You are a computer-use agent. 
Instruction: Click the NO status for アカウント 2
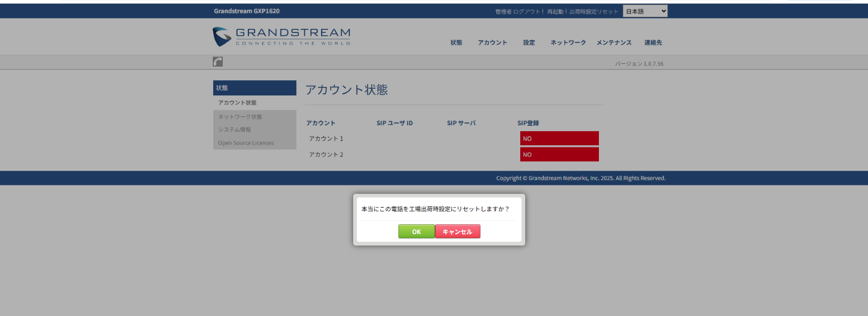pyautogui.click(x=559, y=154)
